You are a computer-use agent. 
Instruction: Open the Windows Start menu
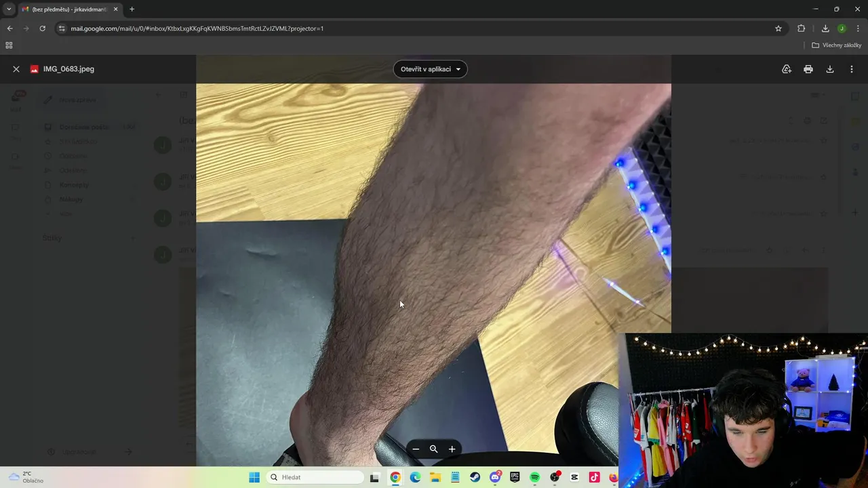[254, 477]
